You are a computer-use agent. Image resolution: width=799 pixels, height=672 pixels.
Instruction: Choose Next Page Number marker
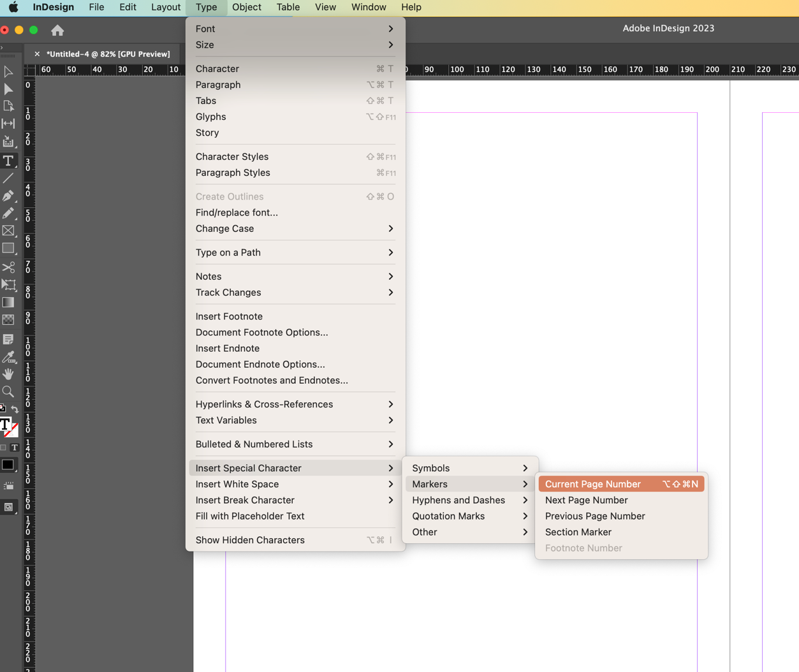click(622, 500)
